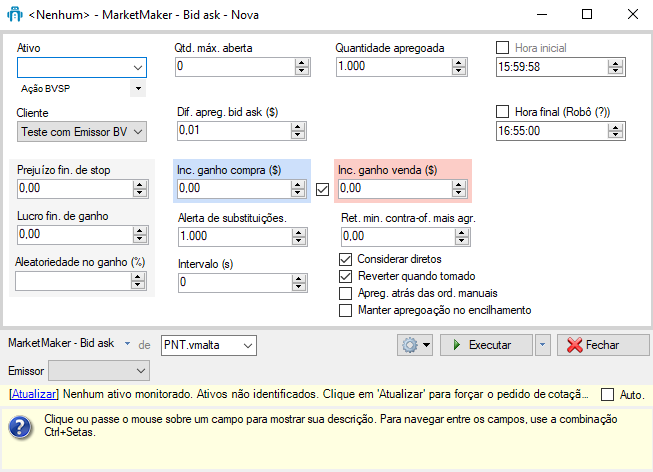This screenshot has width=653, height=472.
Task: Open the Cliente dropdown list
Action: click(138, 131)
